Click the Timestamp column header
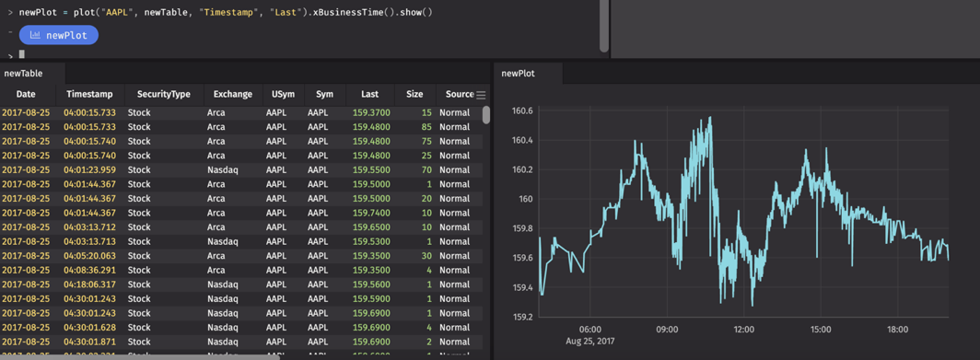 click(x=89, y=95)
